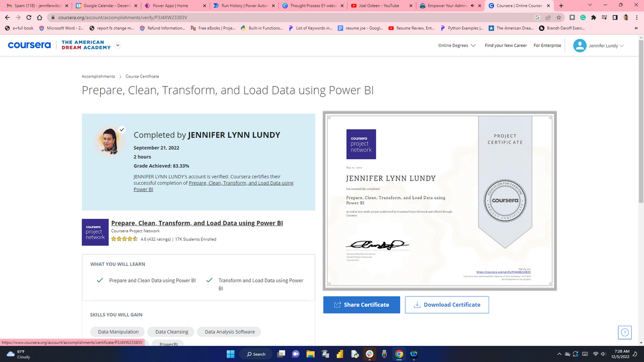Open the Microsoft Word bookmark
Viewport: 644px width, 362px height.
point(61,28)
